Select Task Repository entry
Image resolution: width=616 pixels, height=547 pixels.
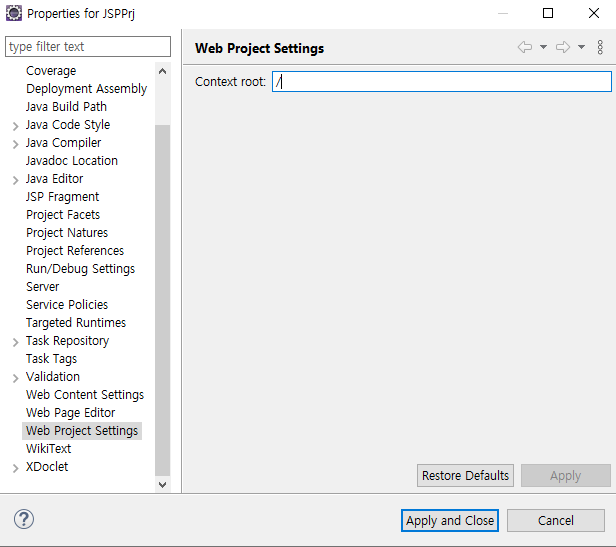[68, 341]
